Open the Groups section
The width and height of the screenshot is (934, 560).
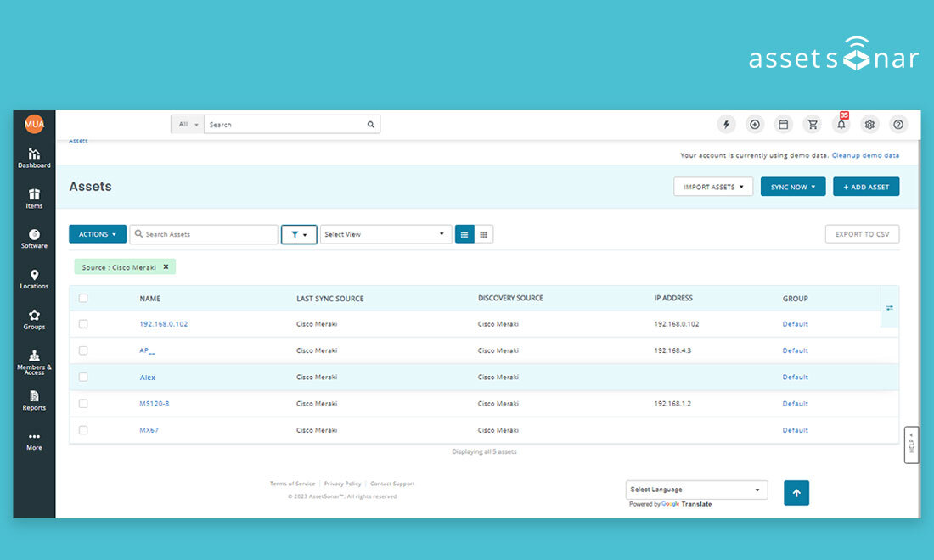click(34, 321)
